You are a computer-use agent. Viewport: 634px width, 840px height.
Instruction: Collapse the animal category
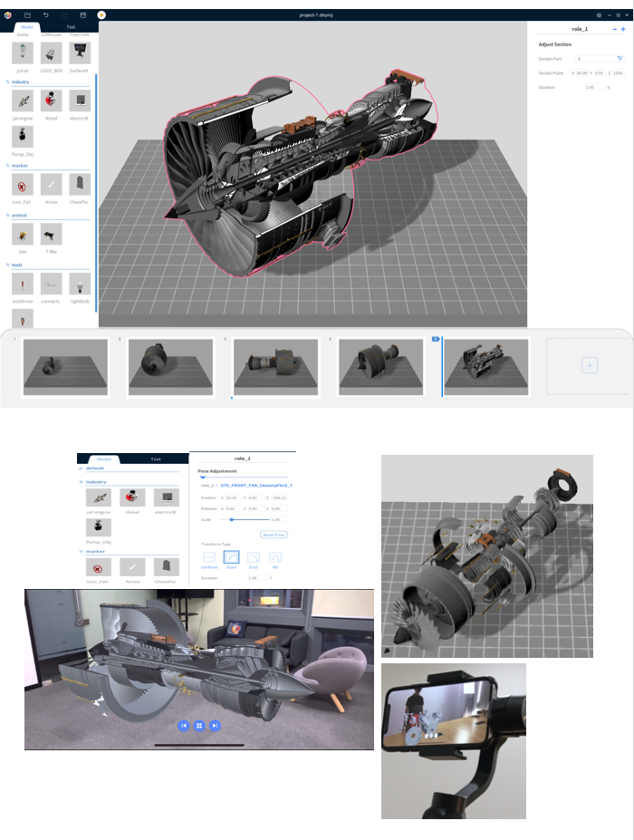[8, 215]
